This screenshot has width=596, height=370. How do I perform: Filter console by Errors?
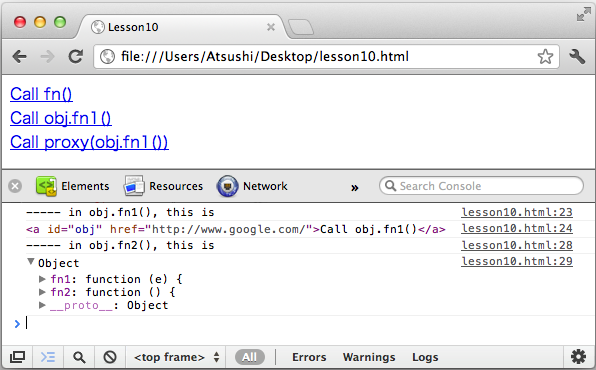coord(309,357)
